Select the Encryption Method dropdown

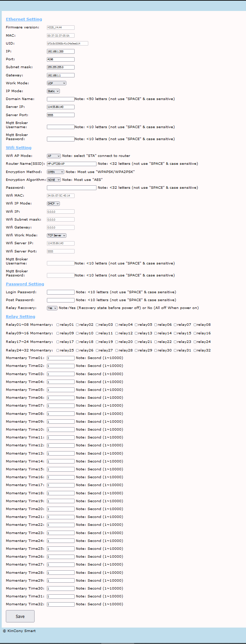coord(55,172)
